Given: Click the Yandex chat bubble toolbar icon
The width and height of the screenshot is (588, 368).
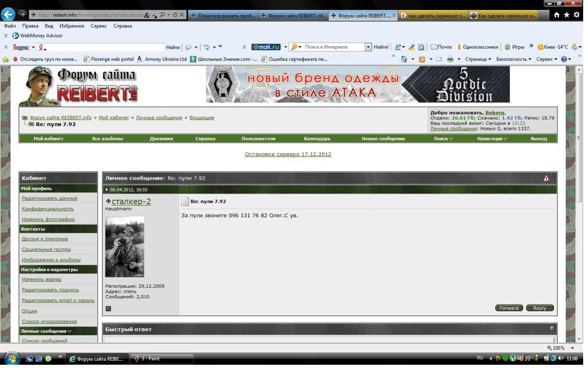Looking at the screenshot, I should 188,47.
